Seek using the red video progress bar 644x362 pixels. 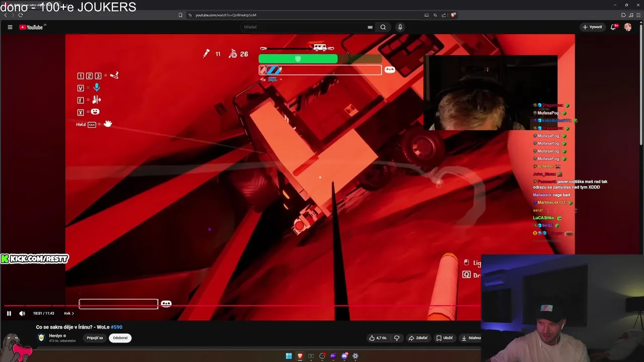pos(242,305)
